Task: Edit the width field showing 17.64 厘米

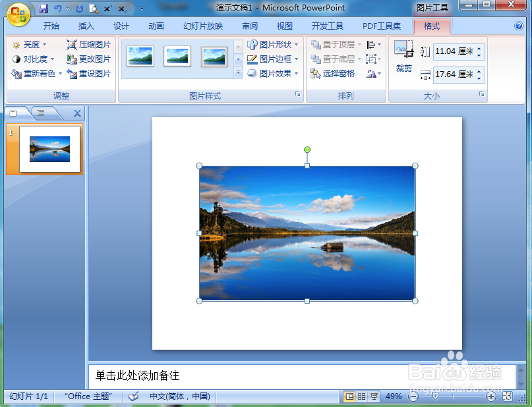Action: coord(454,74)
